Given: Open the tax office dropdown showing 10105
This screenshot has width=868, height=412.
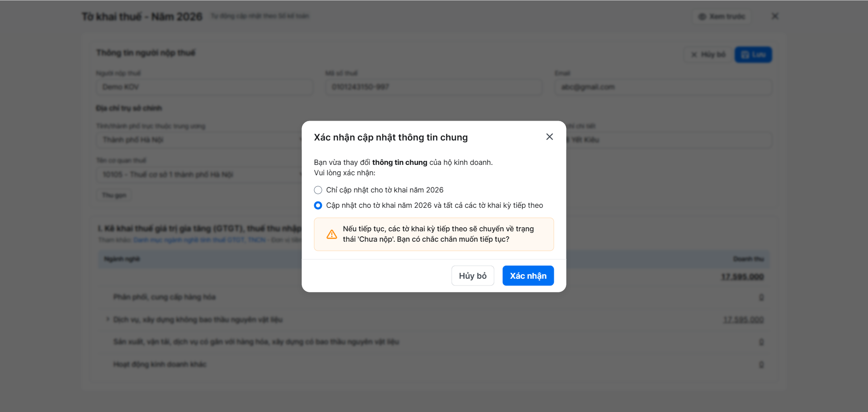Looking at the screenshot, I should tap(199, 174).
